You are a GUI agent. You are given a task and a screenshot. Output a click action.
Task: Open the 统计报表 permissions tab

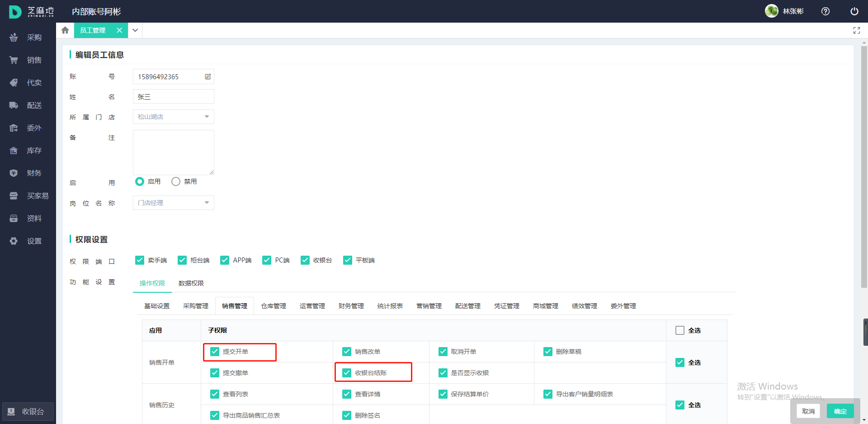pos(390,306)
